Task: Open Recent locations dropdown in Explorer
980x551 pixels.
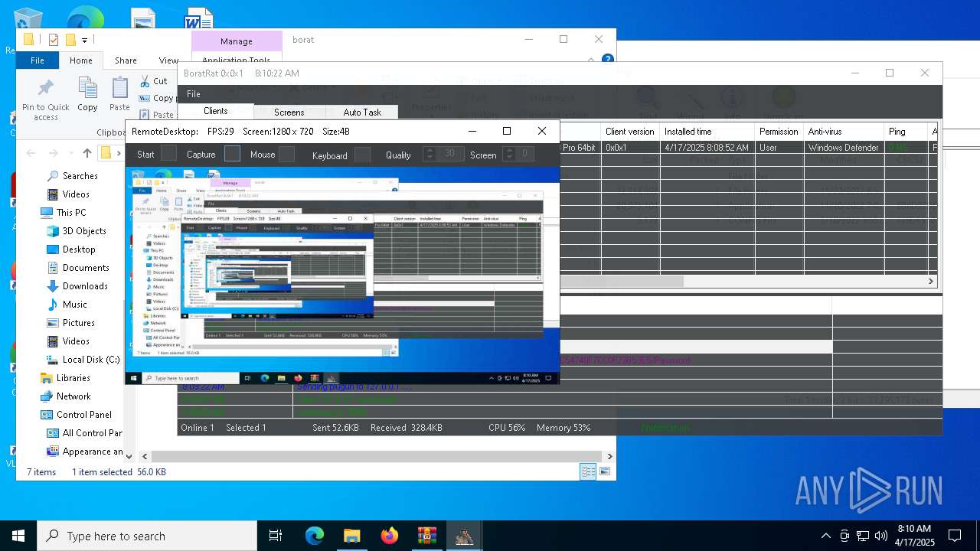Action: (x=70, y=154)
